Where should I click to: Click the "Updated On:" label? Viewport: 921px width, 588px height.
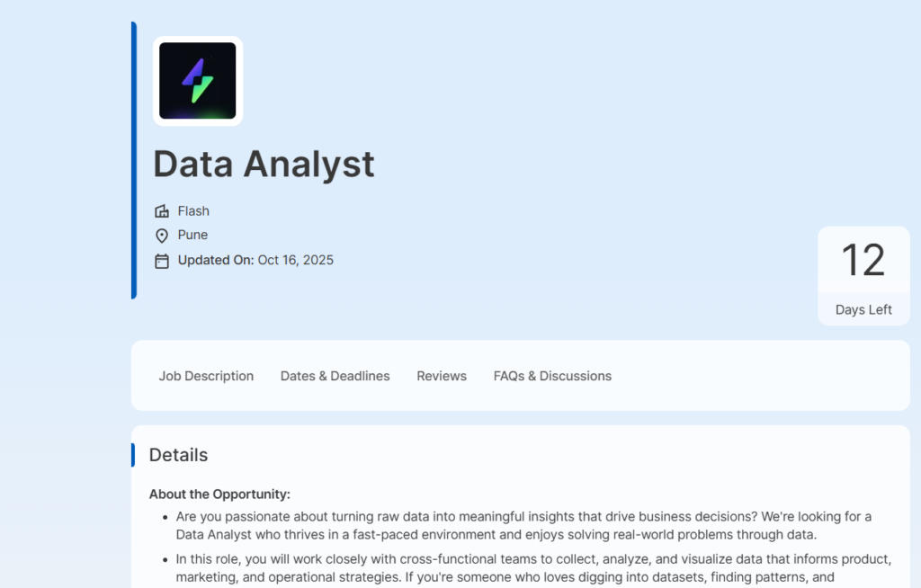(216, 260)
